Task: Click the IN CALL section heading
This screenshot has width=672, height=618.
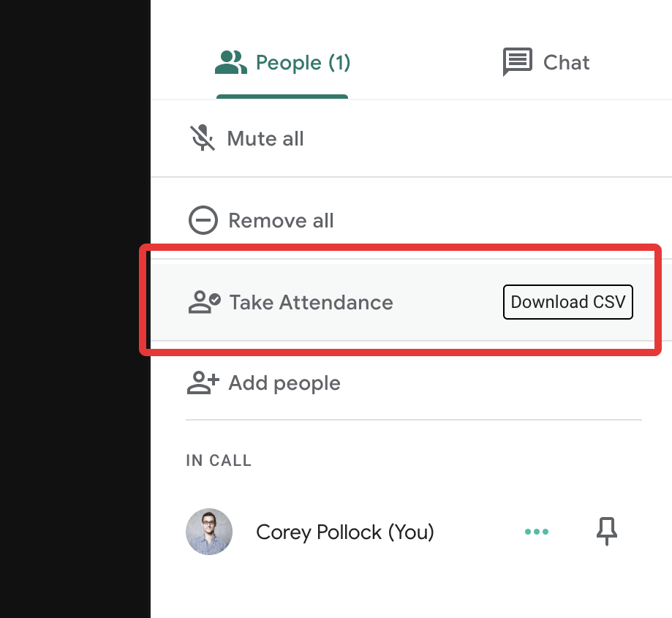Action: (219, 461)
